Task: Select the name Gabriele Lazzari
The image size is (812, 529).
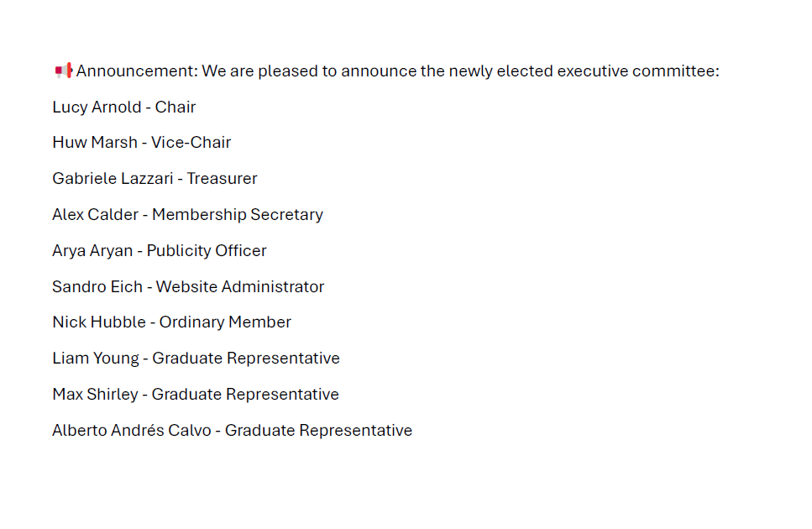Action: point(113,179)
